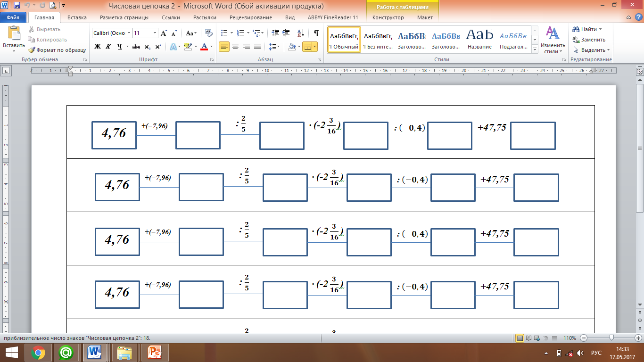Open the line spacing dropdown

tap(273, 47)
